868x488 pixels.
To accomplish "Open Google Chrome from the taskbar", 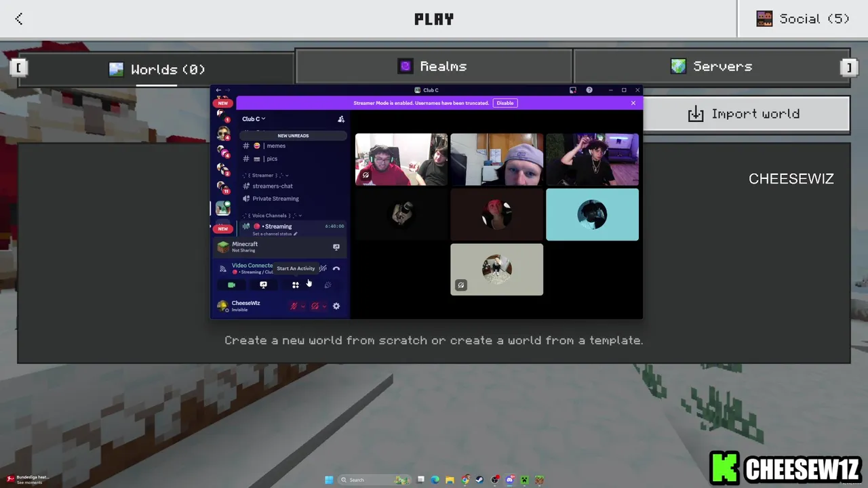I will tap(465, 480).
